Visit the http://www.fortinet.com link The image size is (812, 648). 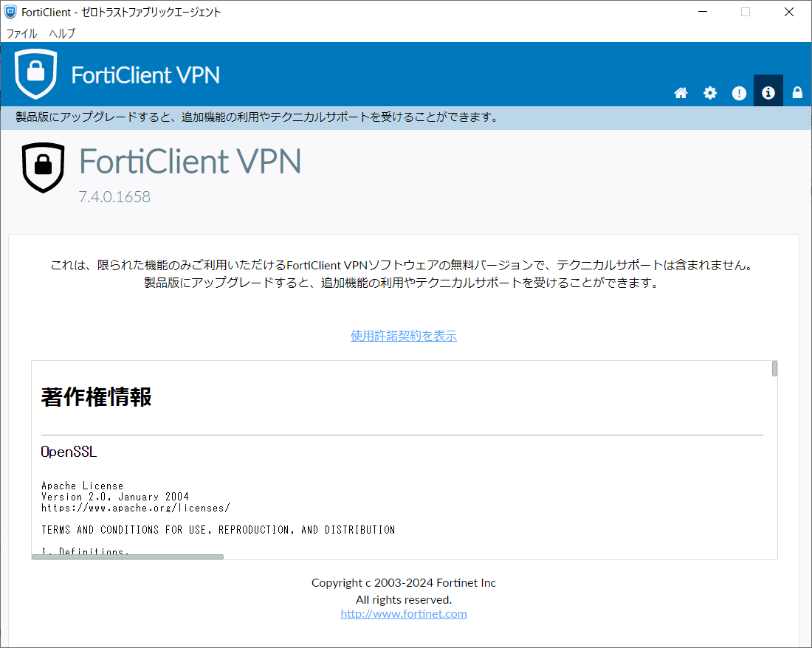(404, 613)
